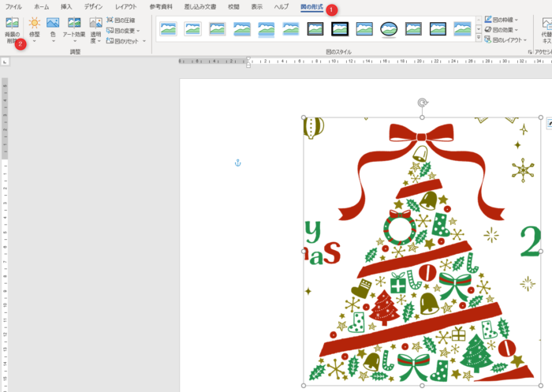Viewport: 552px width, 392px height.
Task: Click the 代替テキスト (Alt Text) button
Action: 546,29
